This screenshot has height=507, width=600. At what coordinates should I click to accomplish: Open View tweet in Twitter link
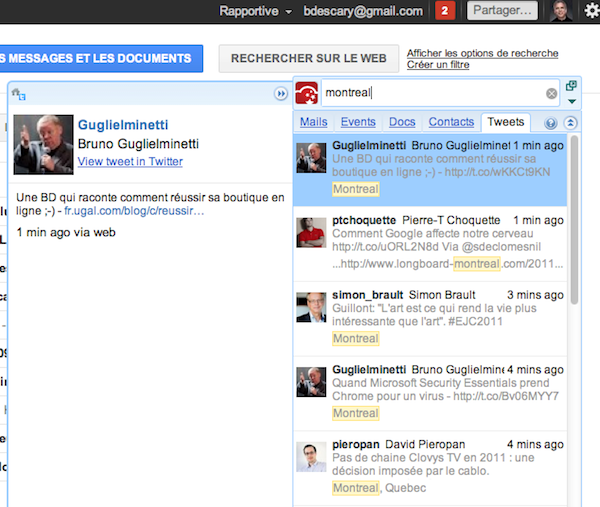click(130, 161)
